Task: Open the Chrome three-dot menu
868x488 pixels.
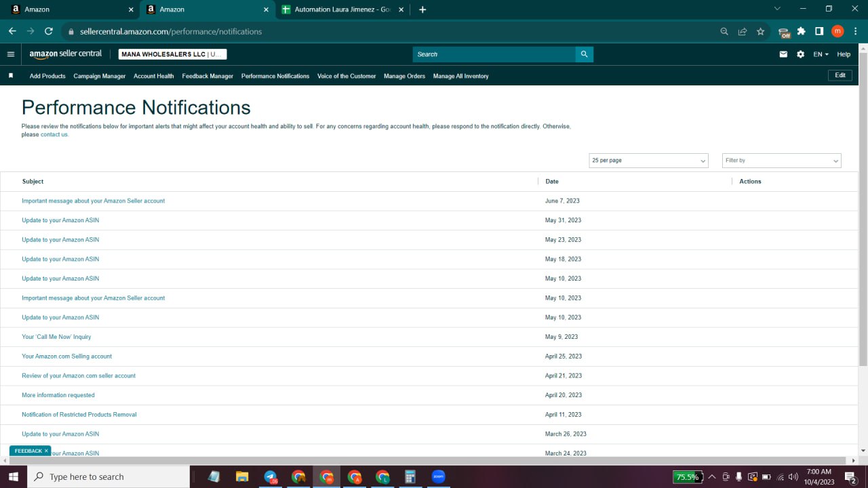Action: pos(855,31)
